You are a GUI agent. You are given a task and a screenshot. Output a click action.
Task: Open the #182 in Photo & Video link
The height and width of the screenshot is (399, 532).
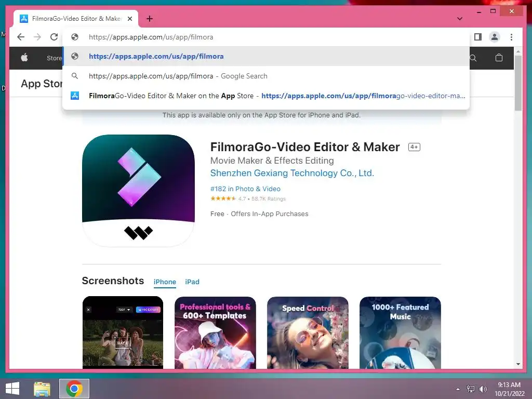pyautogui.click(x=245, y=189)
